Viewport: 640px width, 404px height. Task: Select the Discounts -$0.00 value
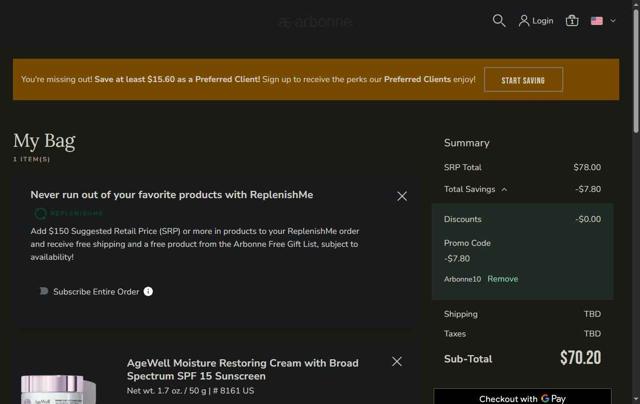[x=588, y=219]
